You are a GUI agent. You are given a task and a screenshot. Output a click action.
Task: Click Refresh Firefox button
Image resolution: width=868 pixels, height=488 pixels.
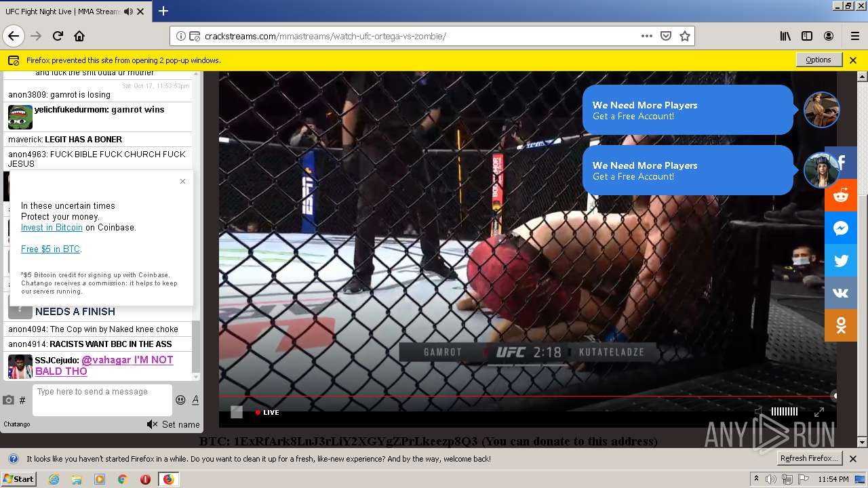(x=810, y=458)
